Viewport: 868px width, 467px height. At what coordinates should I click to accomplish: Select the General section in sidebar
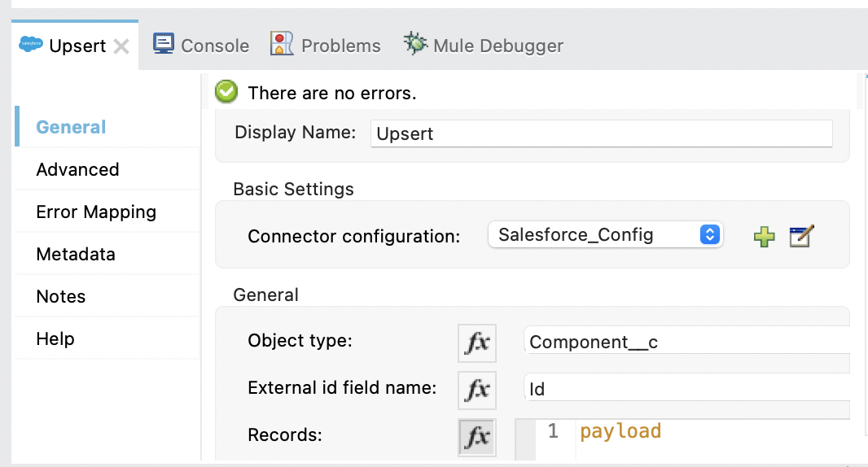point(72,127)
